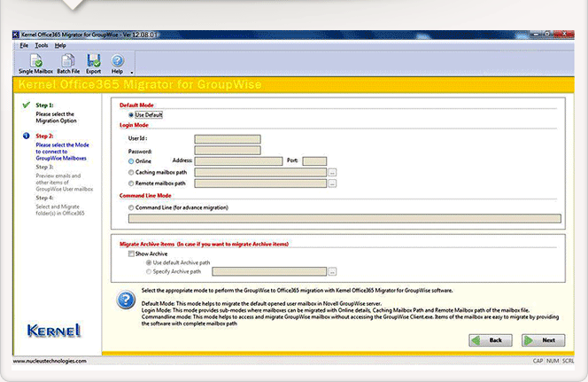
Task: Browse for Caching mailbox path
Action: (x=332, y=173)
